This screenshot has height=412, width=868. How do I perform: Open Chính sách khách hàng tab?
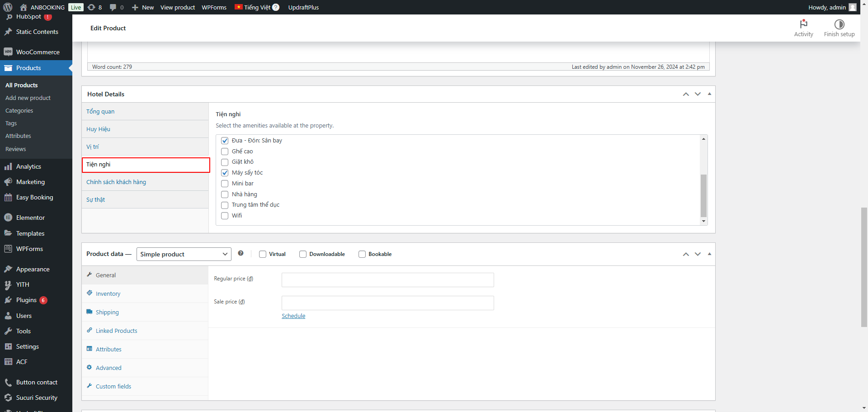tap(145, 182)
